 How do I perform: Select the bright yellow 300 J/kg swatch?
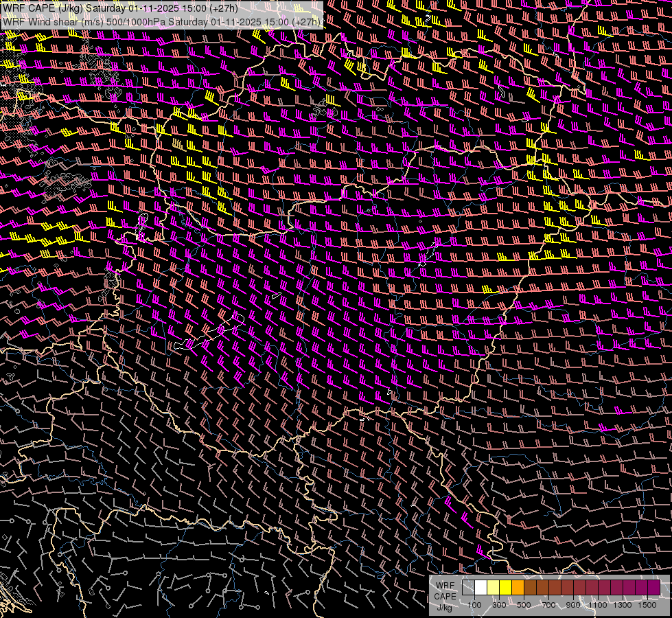click(506, 588)
